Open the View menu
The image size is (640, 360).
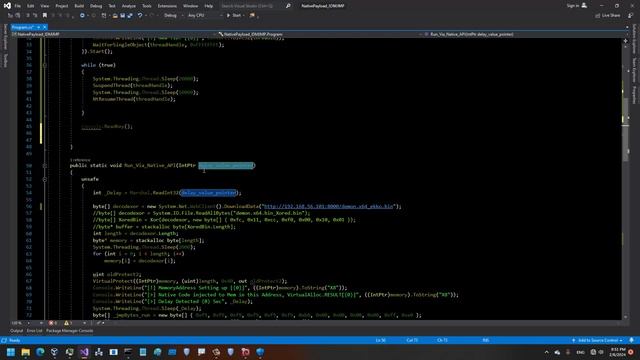(x=44, y=6)
